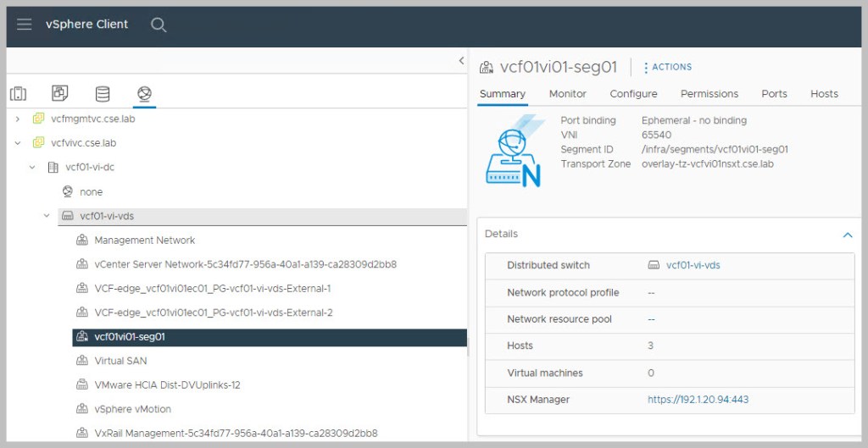Collapse the Details panel
Viewport: 868px width, 448px height.
pos(847,235)
